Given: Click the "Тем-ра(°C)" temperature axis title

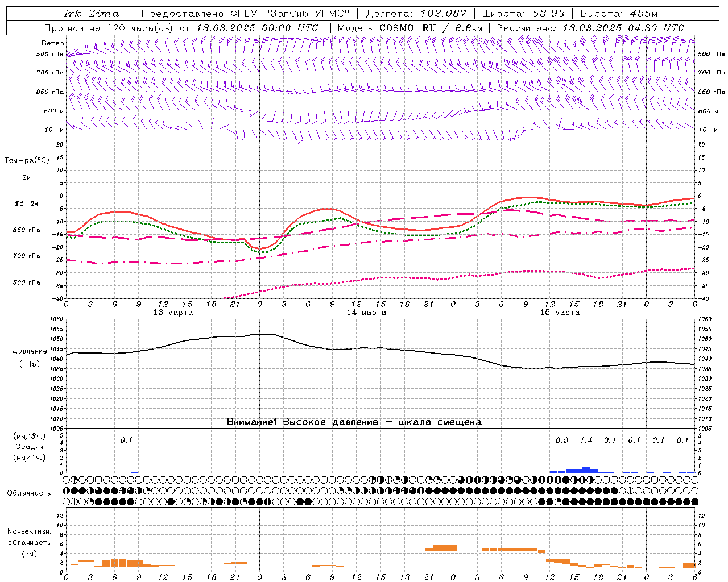Looking at the screenshot, I should [x=27, y=161].
